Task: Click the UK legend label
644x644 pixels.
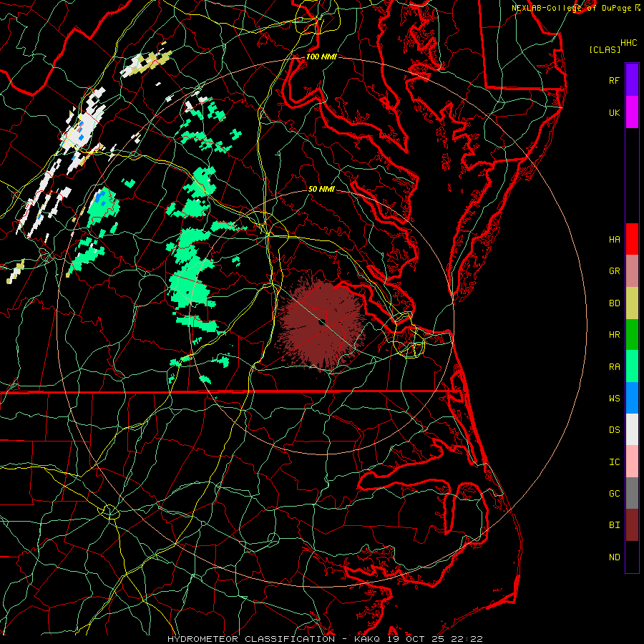Action: (x=614, y=112)
